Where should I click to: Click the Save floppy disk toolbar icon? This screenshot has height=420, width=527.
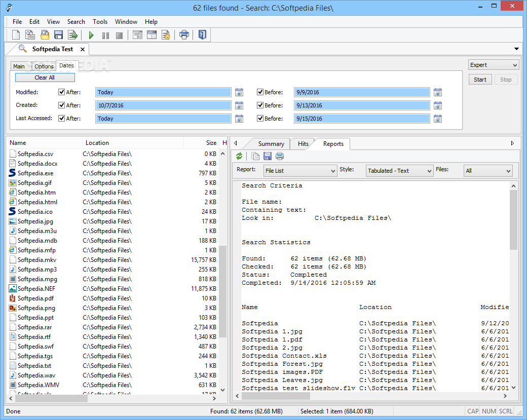tap(58, 34)
